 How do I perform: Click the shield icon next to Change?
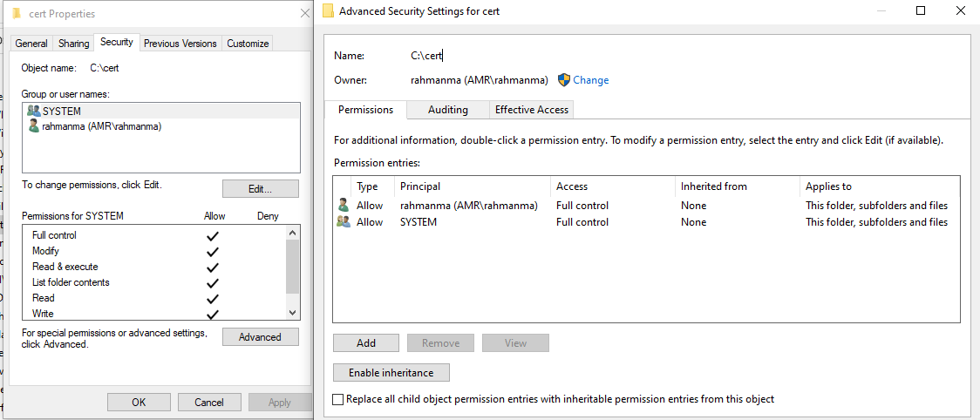[x=564, y=80]
